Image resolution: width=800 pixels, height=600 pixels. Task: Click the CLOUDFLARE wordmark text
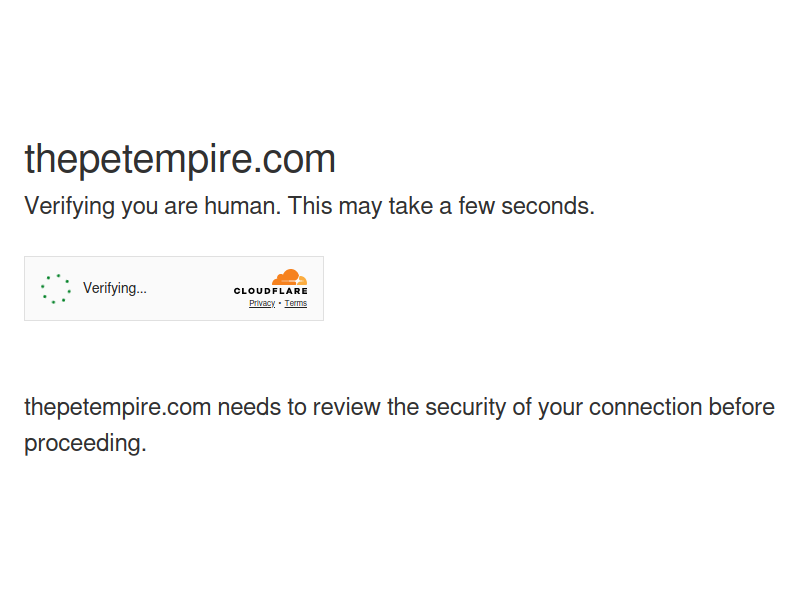[x=271, y=291]
